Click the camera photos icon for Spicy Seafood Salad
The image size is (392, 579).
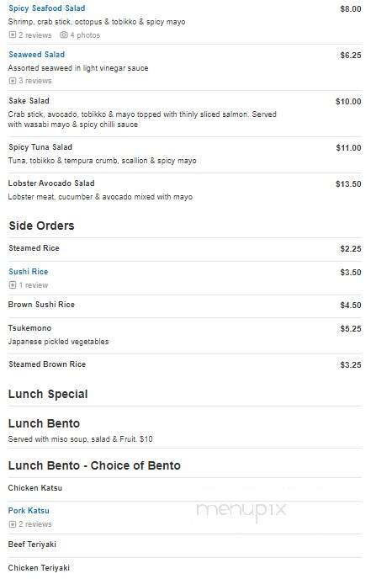click(x=64, y=35)
